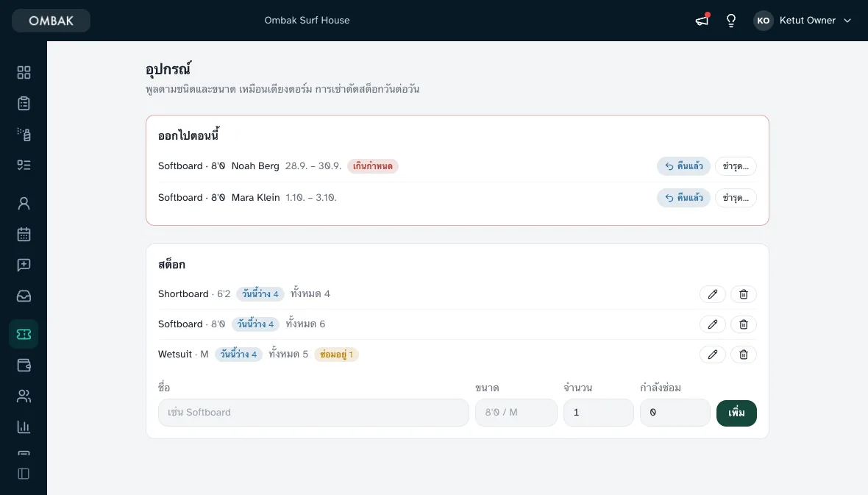Toggle the sidebar collapse panel icon
This screenshot has height=495, width=868.
pyautogui.click(x=24, y=474)
